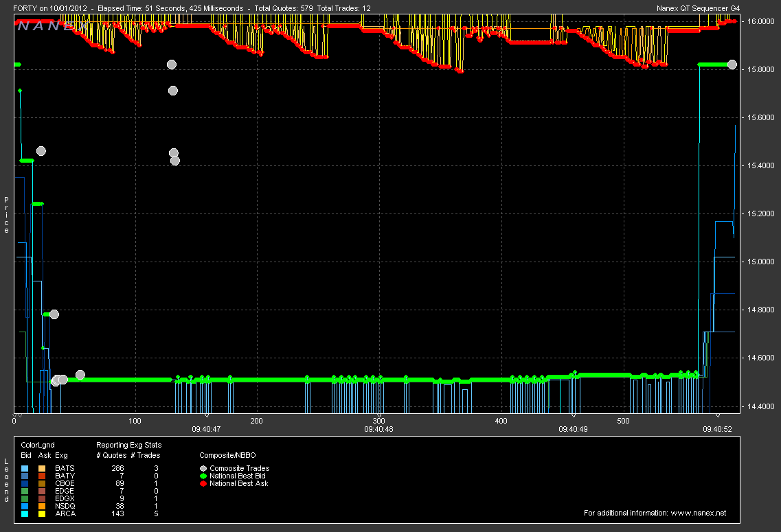
Task: Select the ARCA exchange label in legend
Action: (65, 513)
